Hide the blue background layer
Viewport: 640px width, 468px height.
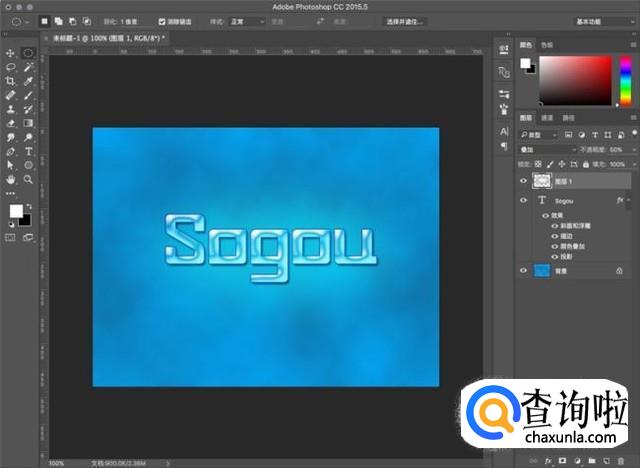pyautogui.click(x=524, y=270)
